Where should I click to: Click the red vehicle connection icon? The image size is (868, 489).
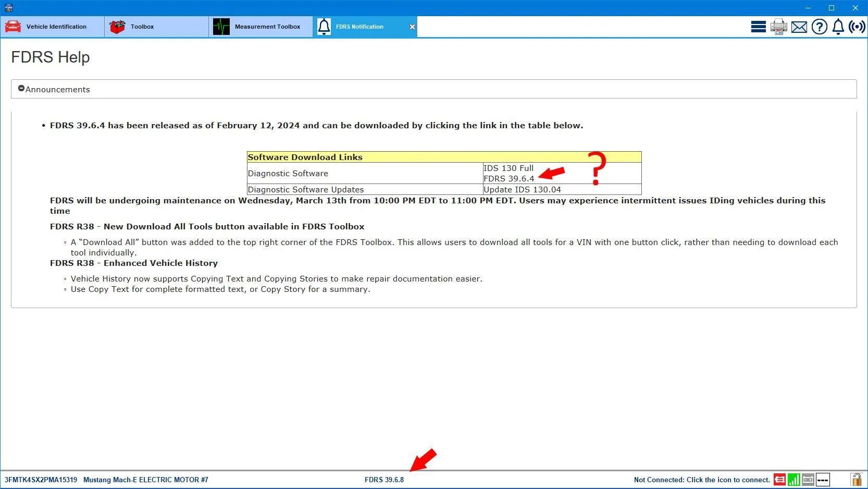(779, 480)
